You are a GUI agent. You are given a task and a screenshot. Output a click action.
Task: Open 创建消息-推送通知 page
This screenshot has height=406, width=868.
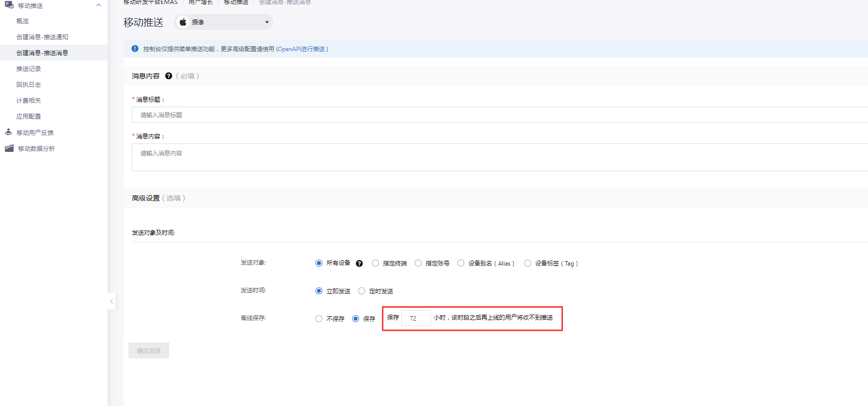point(42,37)
